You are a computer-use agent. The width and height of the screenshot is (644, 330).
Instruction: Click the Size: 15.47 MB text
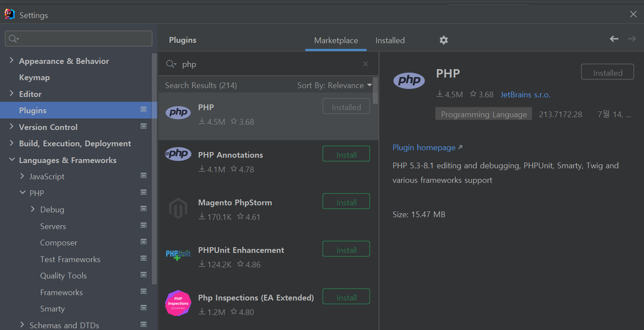point(419,215)
